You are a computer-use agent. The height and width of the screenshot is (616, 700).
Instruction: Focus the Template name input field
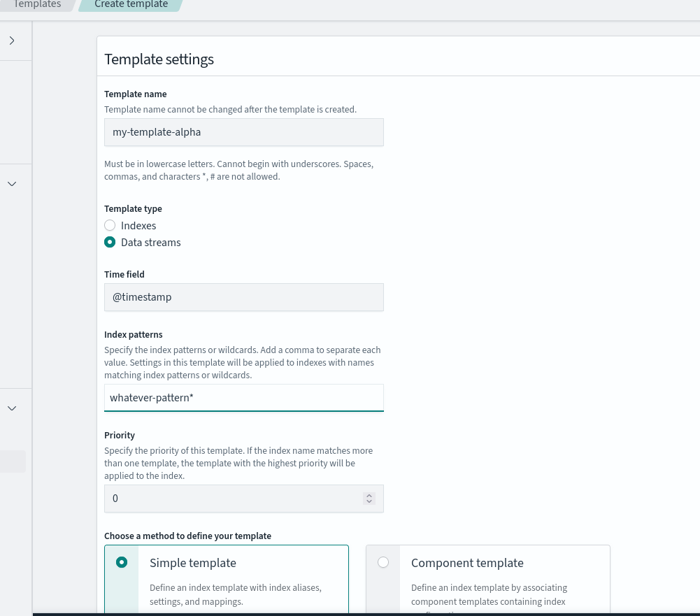pos(243,131)
